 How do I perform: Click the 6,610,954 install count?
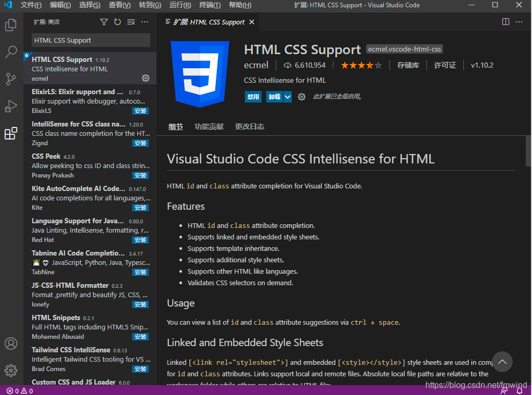pos(305,65)
